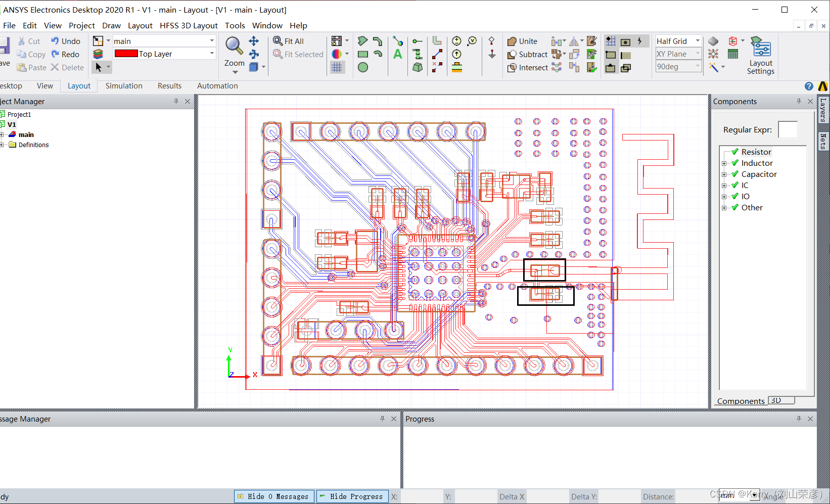Open the Top Layer dropdown
The height and width of the screenshot is (504, 830).
(212, 54)
